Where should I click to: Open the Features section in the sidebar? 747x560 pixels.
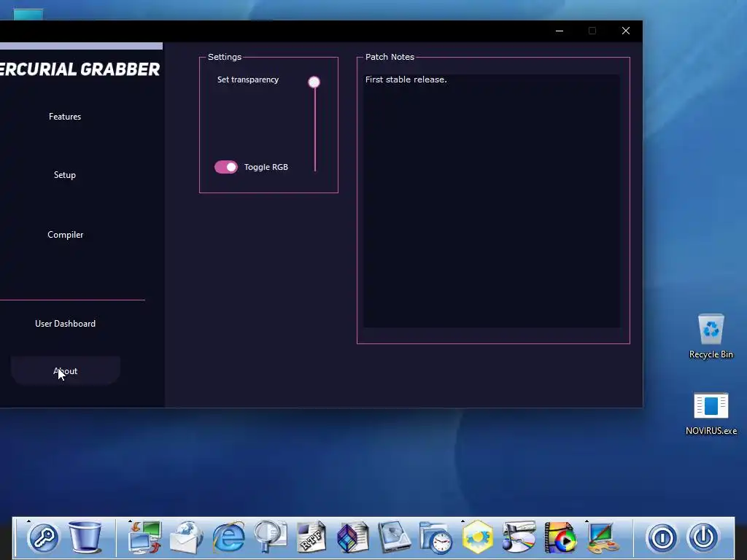65,117
